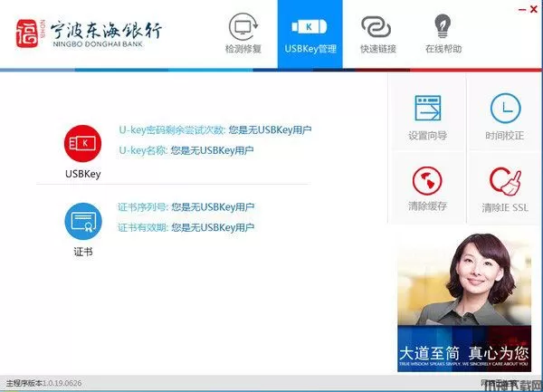Click the 清除缓存 clear cache icon
Viewport: 543px width, 392px height.
pos(427,181)
